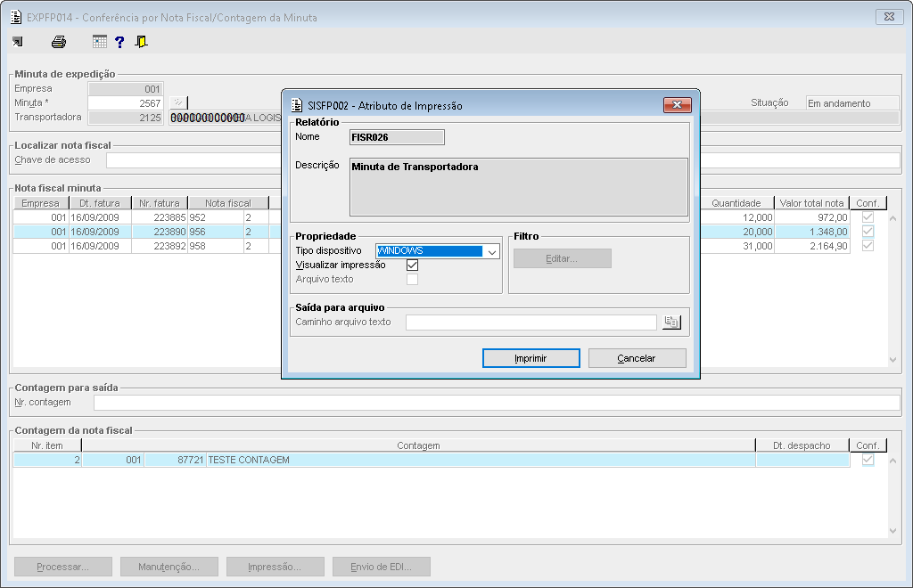This screenshot has height=588, width=913.
Task: Click the yellow exit door icon
Action: coord(141,42)
